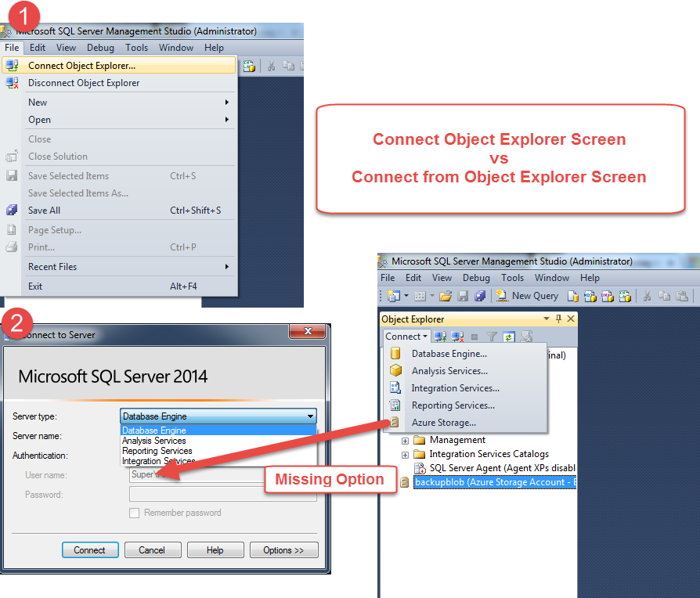Click Save All in File menu
Viewport: 700px width, 598px height.
[x=119, y=211]
